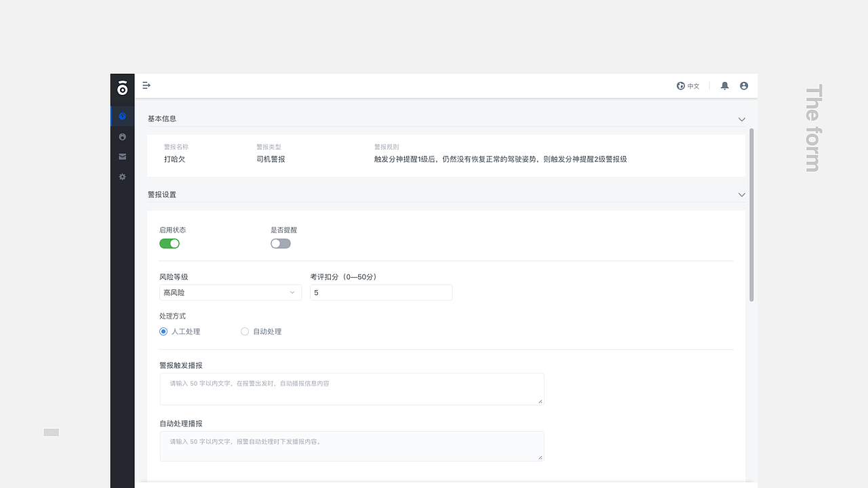The width and height of the screenshot is (868, 488).
Task: Click the 警报类型 field label
Action: [269, 146]
